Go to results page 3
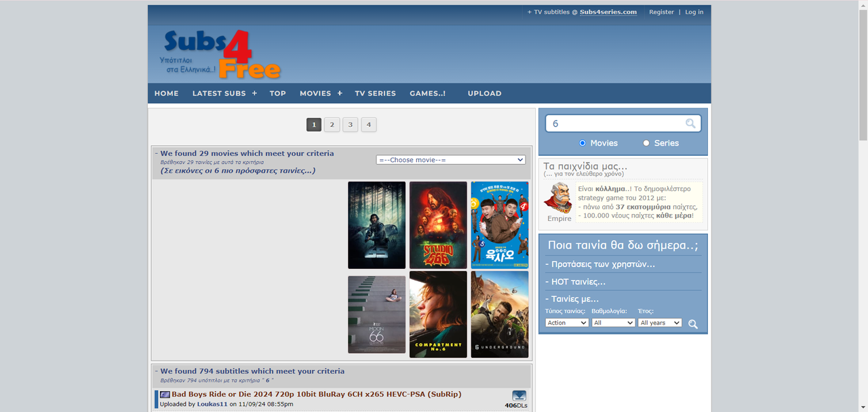868x412 pixels. click(350, 125)
